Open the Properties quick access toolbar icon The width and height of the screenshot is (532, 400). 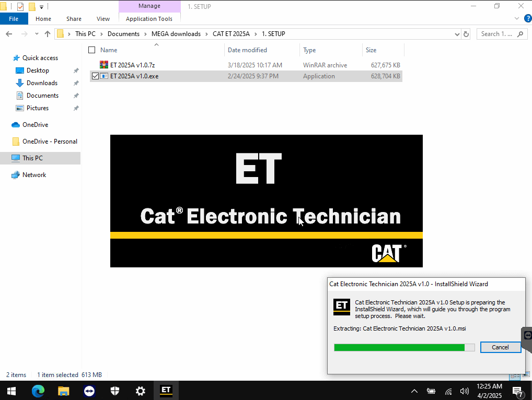20,7
